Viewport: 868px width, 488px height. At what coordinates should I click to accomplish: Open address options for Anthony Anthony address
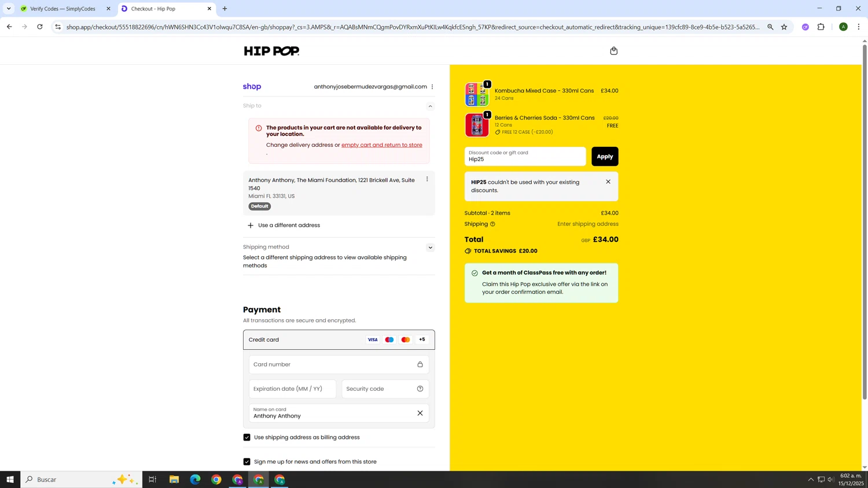click(427, 179)
